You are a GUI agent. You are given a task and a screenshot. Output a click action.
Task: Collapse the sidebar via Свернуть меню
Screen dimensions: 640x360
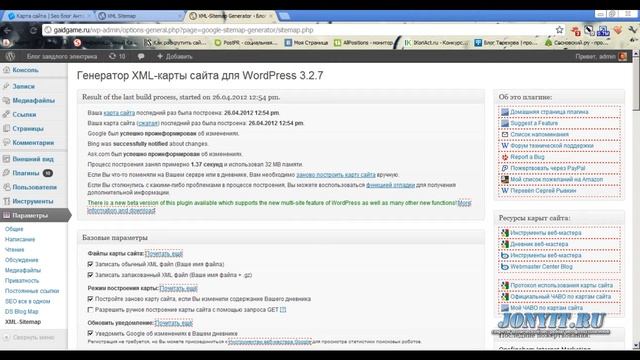point(29,338)
